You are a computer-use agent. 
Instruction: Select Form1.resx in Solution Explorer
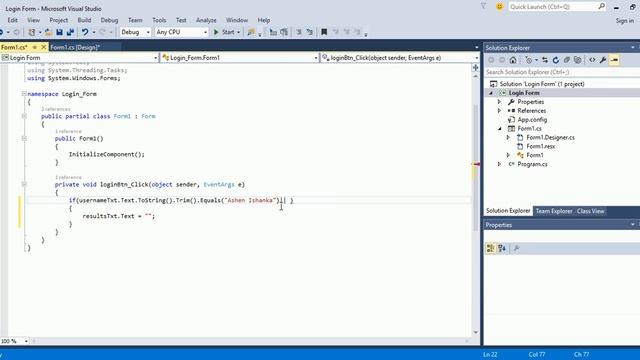[x=540, y=146]
